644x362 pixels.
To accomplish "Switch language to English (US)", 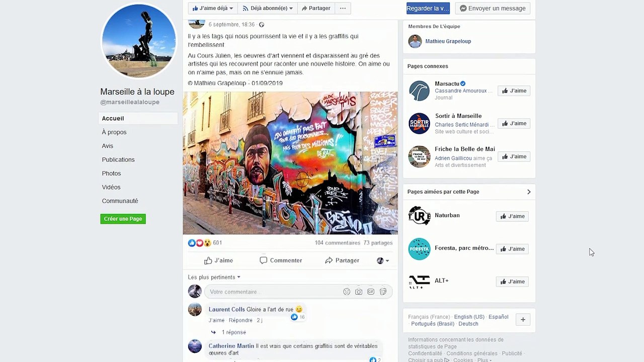I will pos(469,317).
